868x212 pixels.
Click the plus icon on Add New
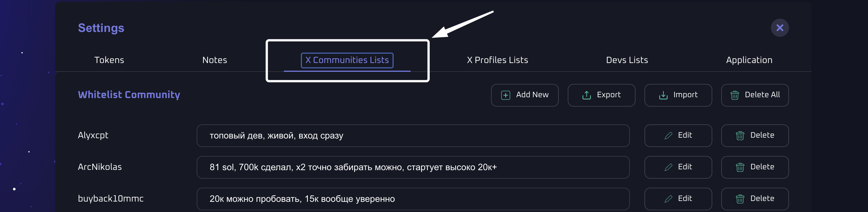pos(505,95)
